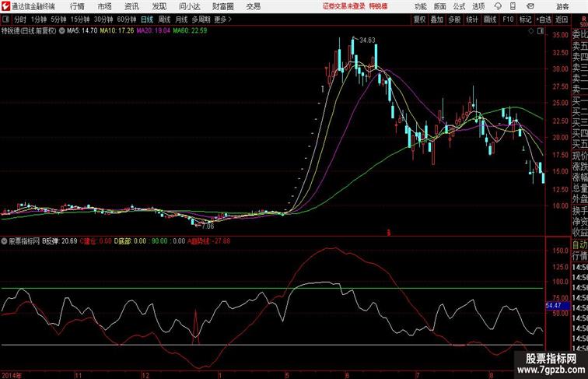Click the 叠加 overlay button
Image resolution: width=588 pixels, height=379 pixels.
point(437,19)
